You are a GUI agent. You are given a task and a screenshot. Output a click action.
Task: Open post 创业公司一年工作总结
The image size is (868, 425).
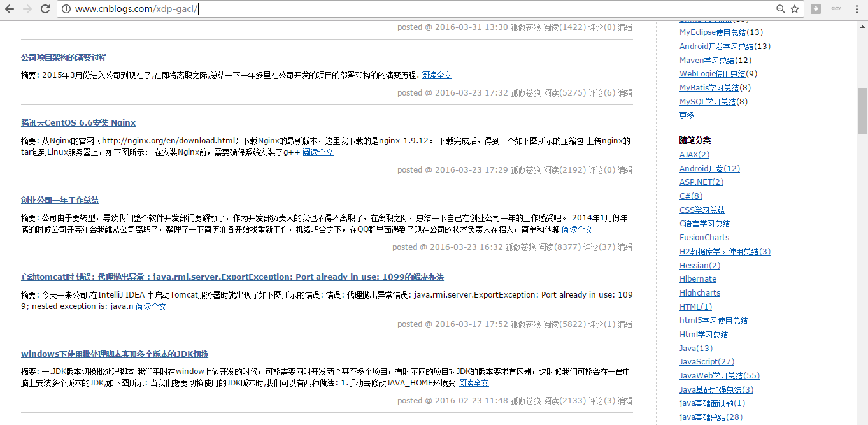point(60,200)
